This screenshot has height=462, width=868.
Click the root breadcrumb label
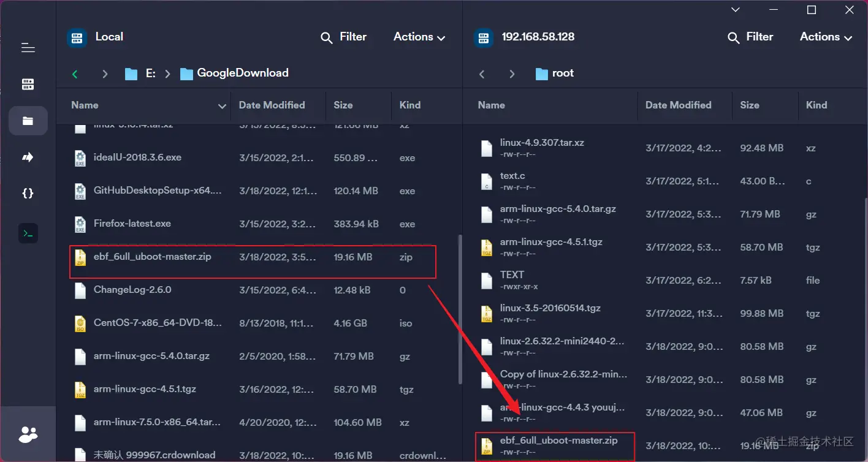click(563, 73)
